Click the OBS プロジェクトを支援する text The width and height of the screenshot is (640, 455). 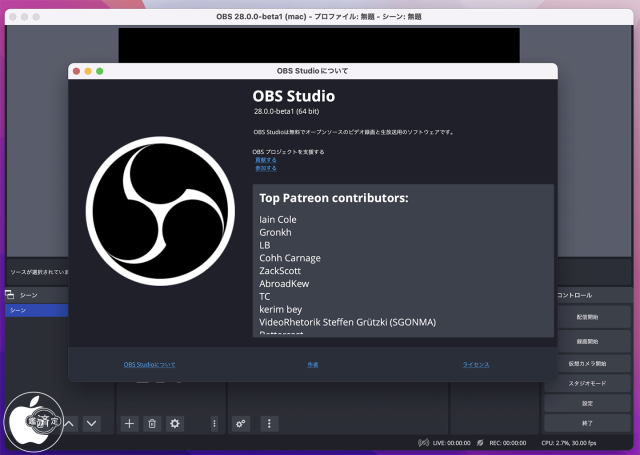pyautogui.click(x=289, y=152)
